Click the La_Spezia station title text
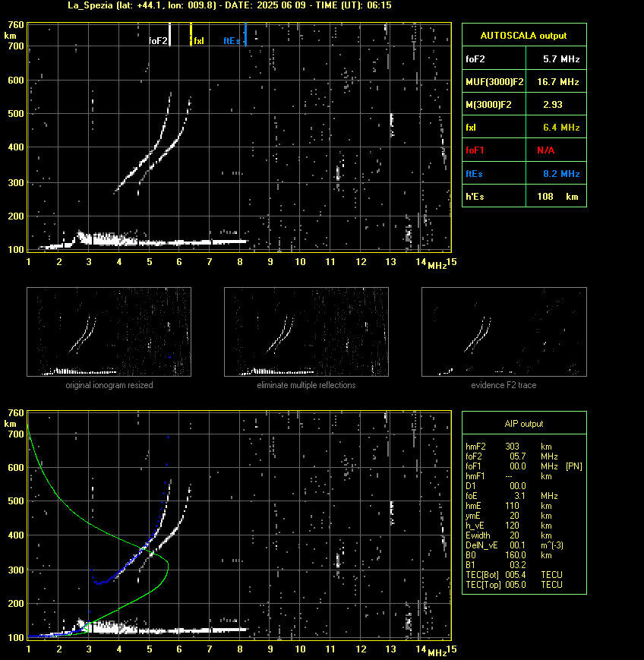Image resolution: width=644 pixels, height=660 pixels. tap(90, 5)
